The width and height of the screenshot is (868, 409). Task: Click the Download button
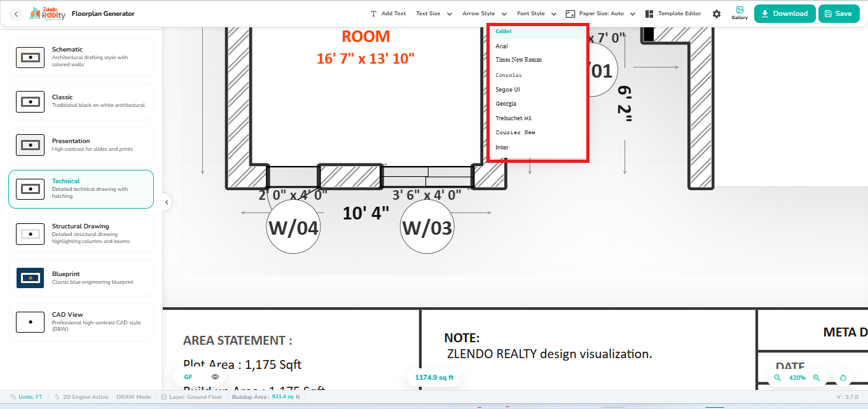[x=785, y=13]
